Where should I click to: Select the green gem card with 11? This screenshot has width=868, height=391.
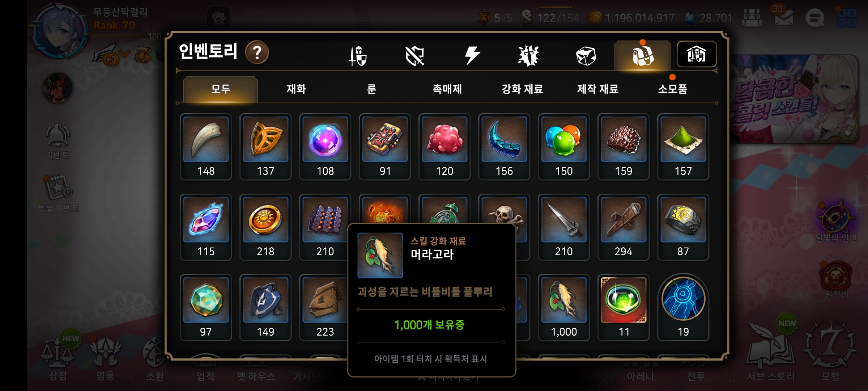pos(624,307)
